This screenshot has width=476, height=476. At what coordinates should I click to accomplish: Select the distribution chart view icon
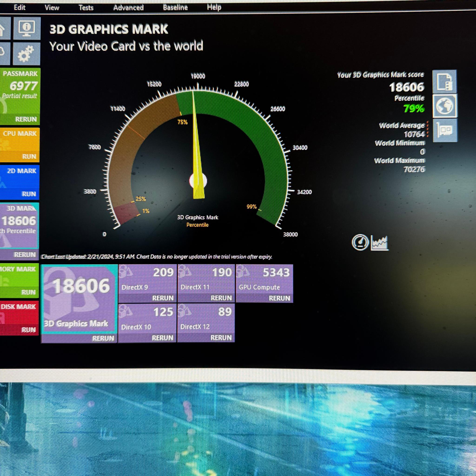click(x=380, y=243)
